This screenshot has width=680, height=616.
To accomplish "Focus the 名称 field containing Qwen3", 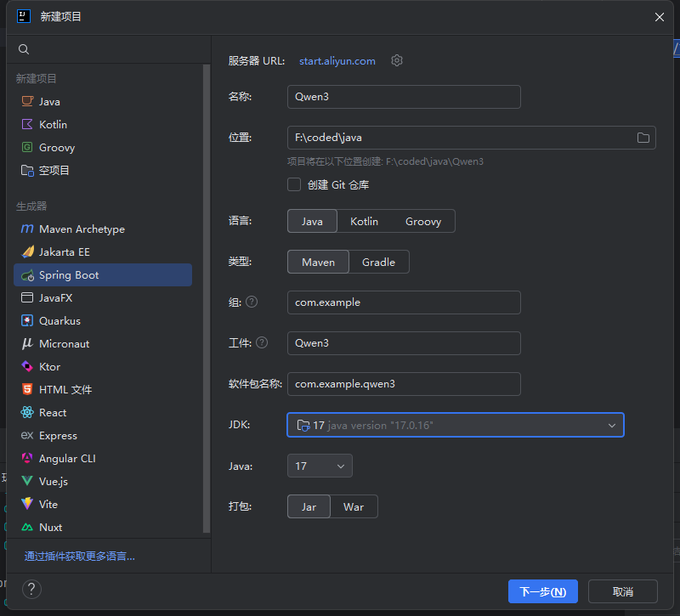I will coord(404,97).
